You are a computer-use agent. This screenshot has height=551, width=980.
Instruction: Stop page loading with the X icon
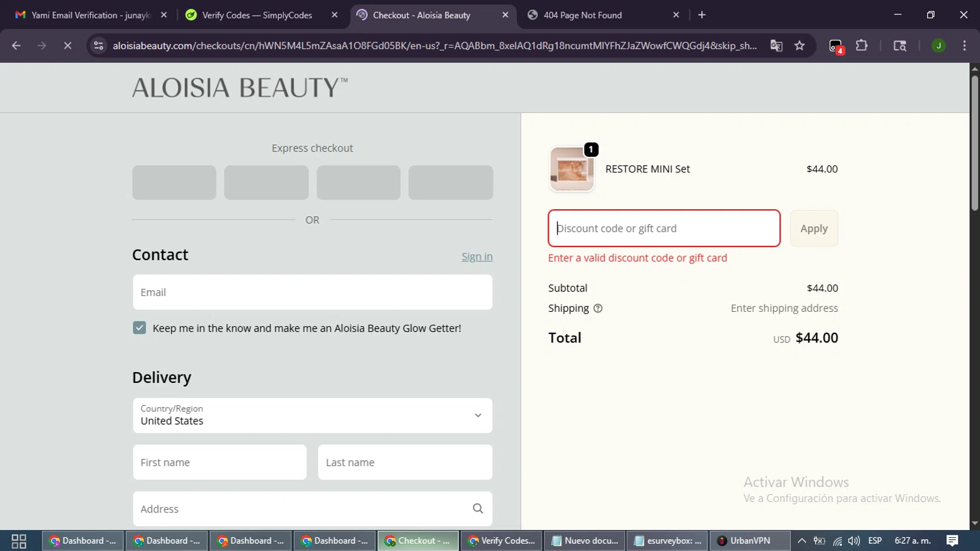pyautogui.click(x=67, y=46)
